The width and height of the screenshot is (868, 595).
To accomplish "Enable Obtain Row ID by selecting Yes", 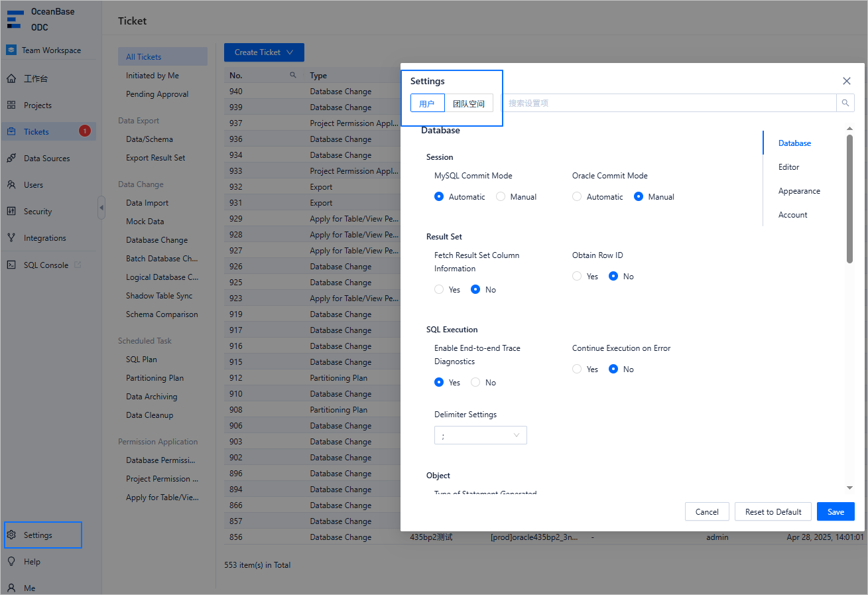I will [x=576, y=276].
